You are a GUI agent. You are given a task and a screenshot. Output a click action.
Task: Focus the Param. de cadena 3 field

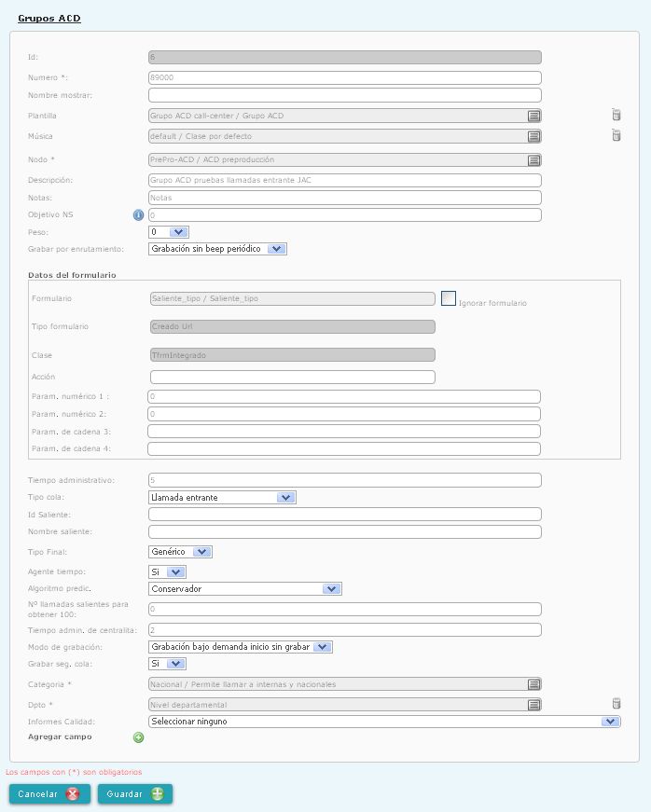point(344,432)
